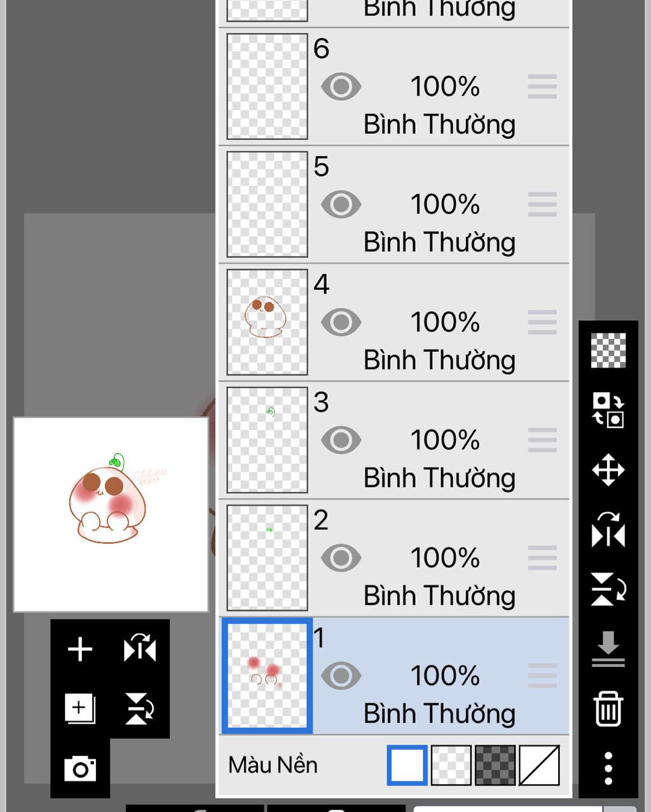Select the move transform arrows icon
This screenshot has height=812, width=651.
click(608, 470)
